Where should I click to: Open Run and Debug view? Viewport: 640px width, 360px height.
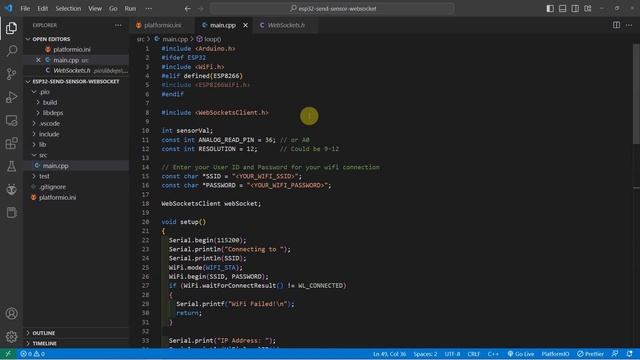[x=11, y=97]
